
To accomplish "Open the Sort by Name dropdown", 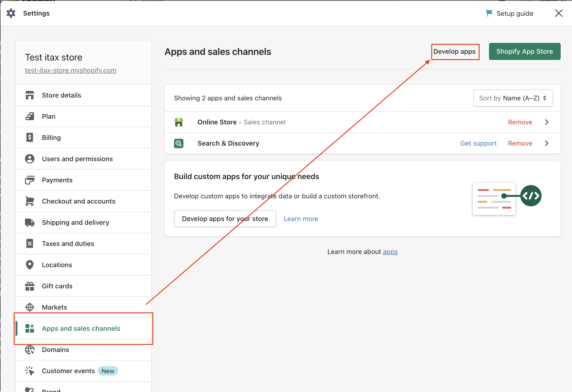I will click(513, 98).
